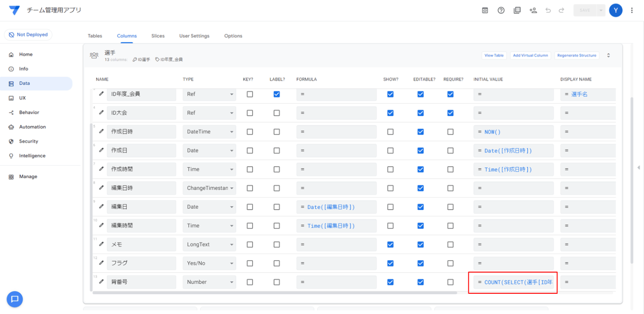Click the 選手 table people icon
This screenshot has width=644, height=314.
94,55
